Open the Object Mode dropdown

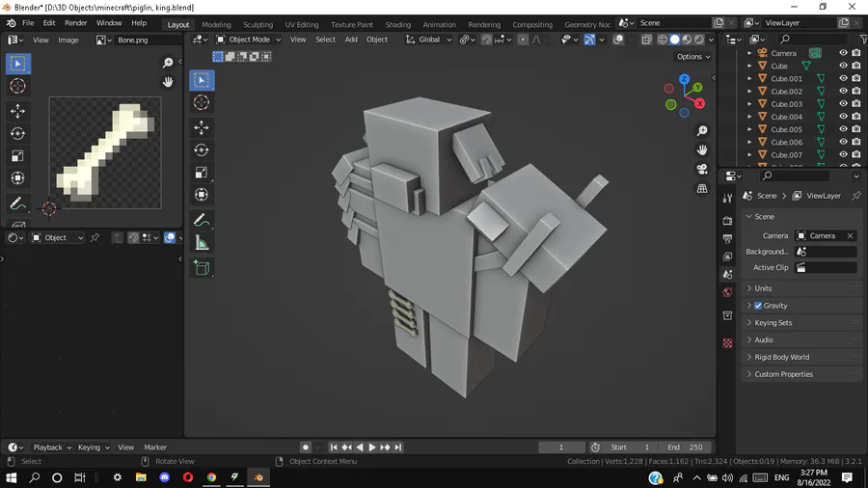[x=249, y=40]
